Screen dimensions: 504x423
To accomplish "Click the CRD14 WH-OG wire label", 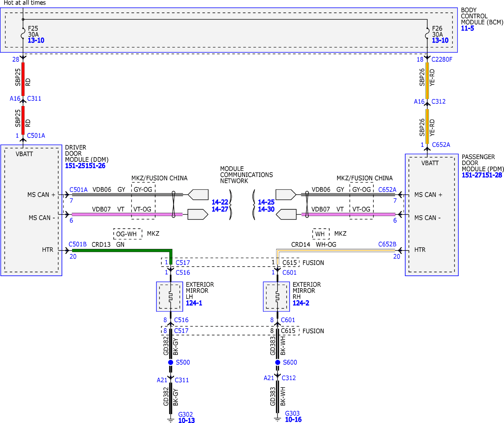I will (314, 244).
